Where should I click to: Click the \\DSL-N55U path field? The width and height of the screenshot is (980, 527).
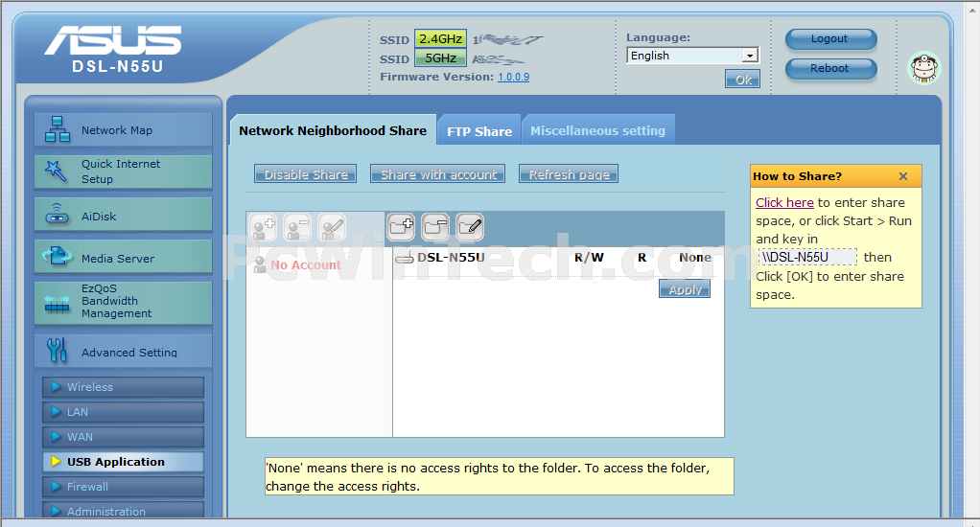tap(807, 257)
